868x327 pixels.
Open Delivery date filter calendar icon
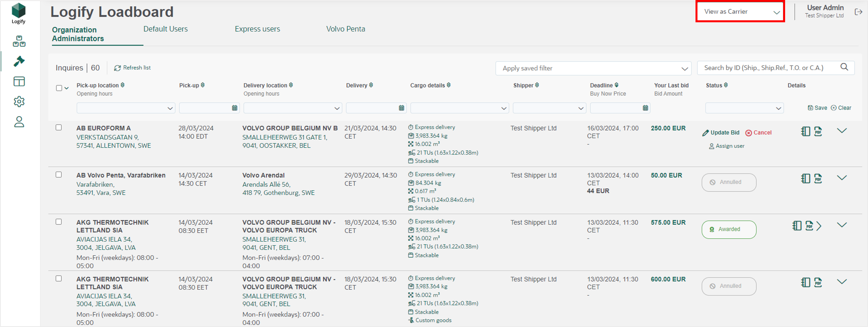(x=401, y=108)
